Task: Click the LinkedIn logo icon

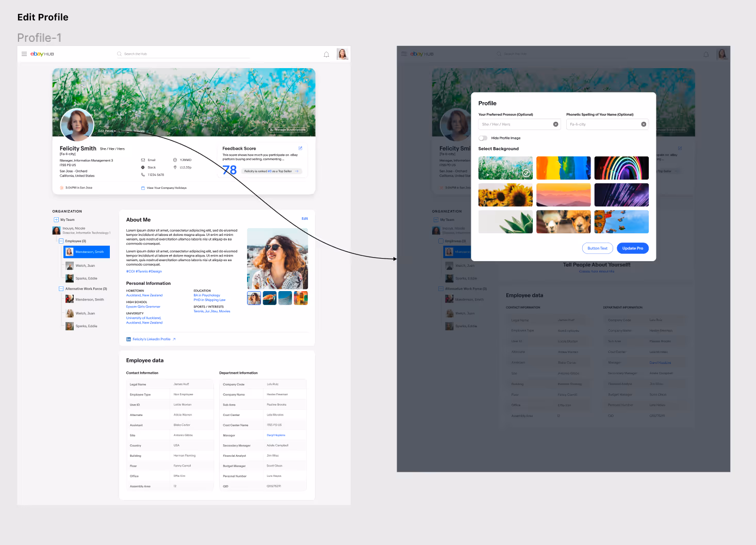Action: point(128,339)
